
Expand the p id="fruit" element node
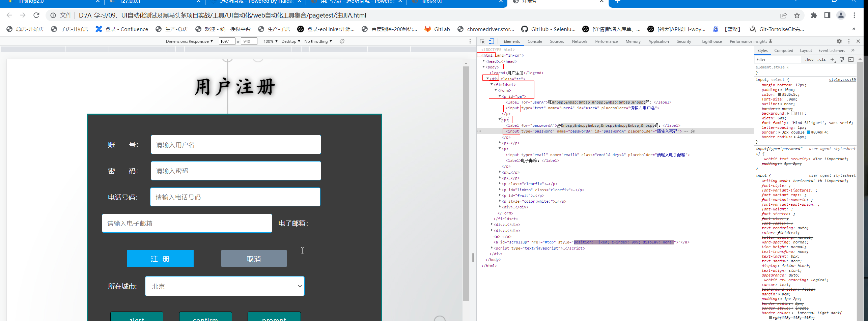click(500, 195)
